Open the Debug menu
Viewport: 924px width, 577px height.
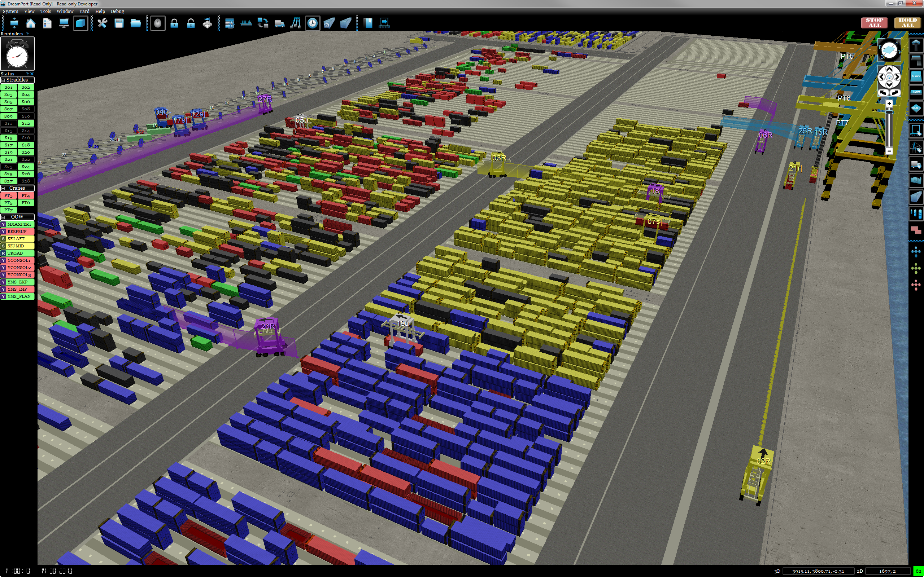[117, 12]
